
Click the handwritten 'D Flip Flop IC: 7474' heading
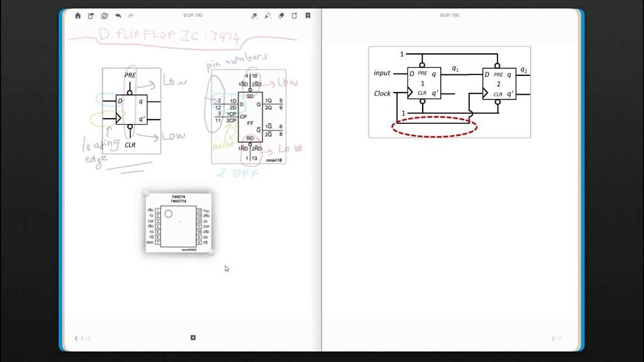coord(169,35)
